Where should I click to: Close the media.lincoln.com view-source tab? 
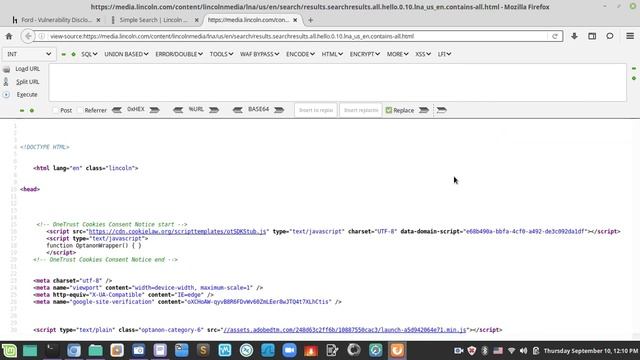tap(295, 20)
